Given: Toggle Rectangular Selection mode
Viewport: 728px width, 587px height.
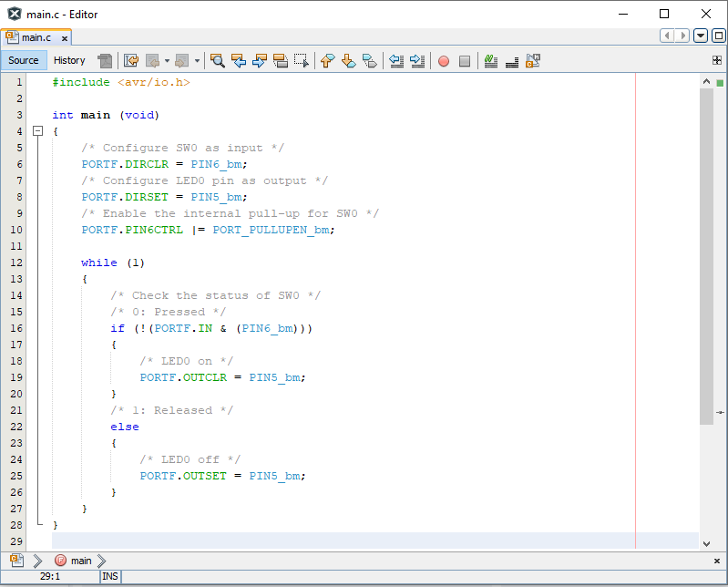Looking at the screenshot, I should click(302, 61).
